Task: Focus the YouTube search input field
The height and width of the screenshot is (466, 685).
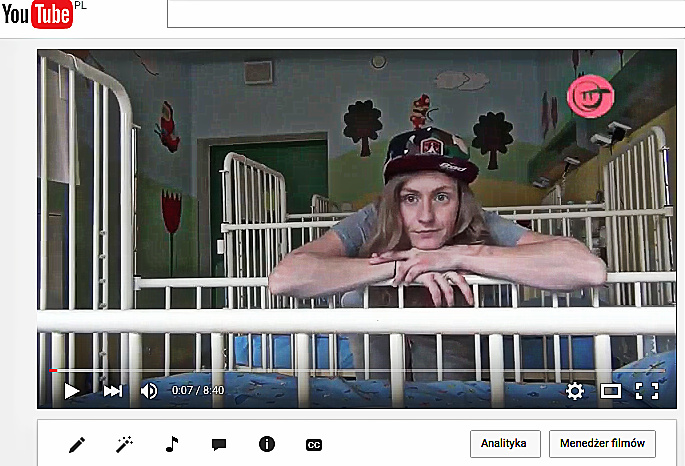Action: click(x=420, y=13)
